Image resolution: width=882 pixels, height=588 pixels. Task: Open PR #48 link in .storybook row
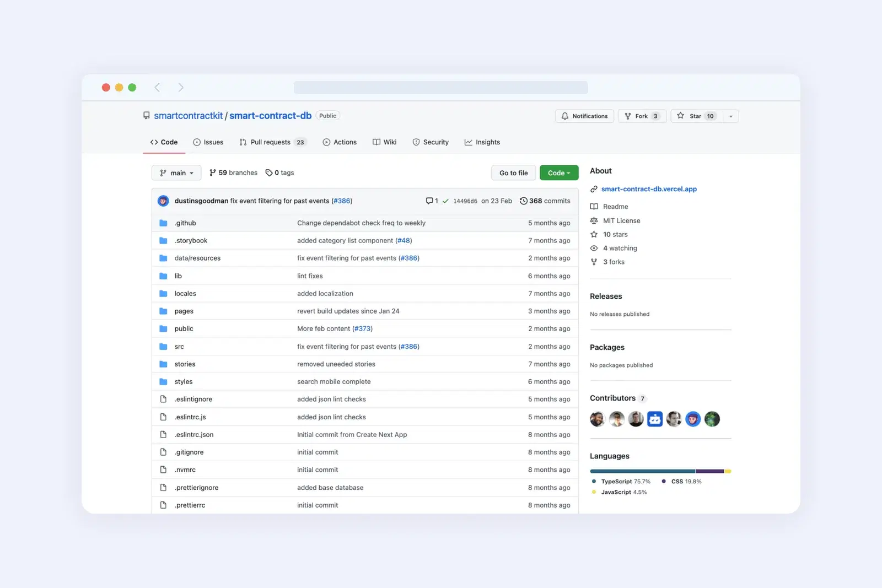(x=404, y=241)
